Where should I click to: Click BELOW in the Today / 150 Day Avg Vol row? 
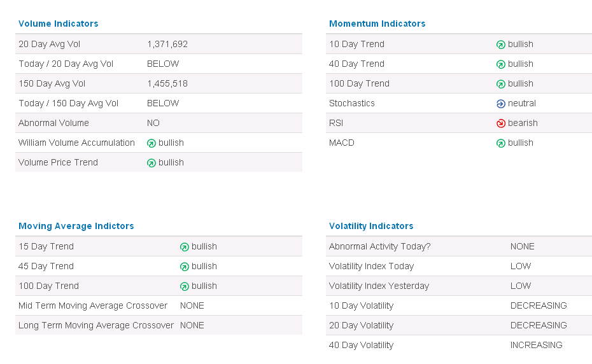163,103
